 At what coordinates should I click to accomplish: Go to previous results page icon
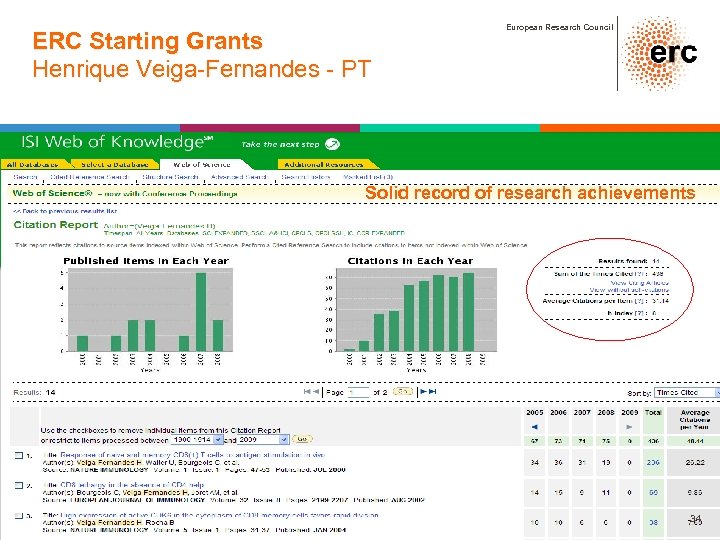coord(316,392)
